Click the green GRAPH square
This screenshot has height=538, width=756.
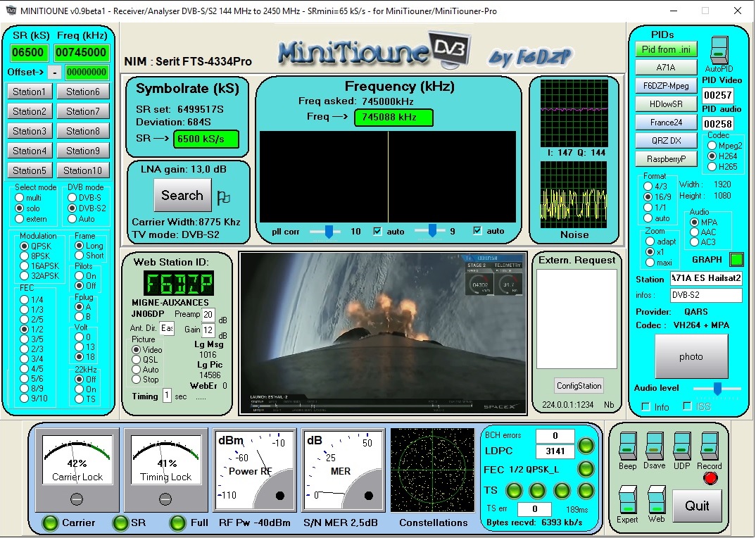[x=736, y=260]
